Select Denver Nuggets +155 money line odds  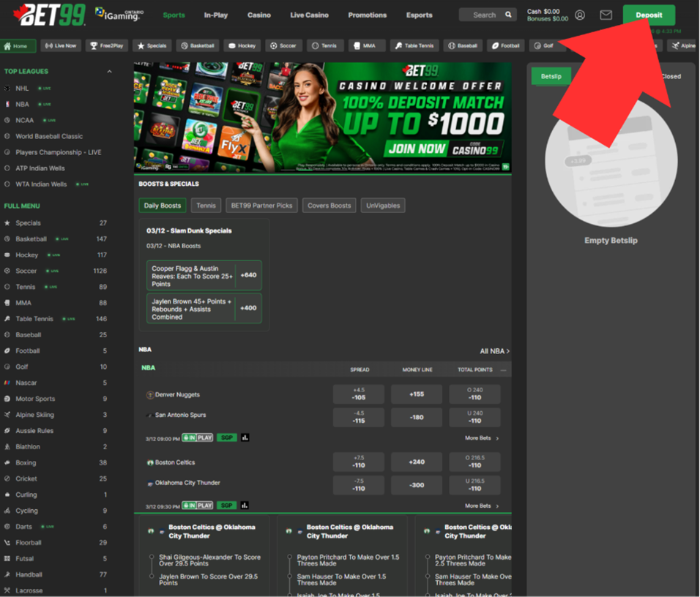416,394
